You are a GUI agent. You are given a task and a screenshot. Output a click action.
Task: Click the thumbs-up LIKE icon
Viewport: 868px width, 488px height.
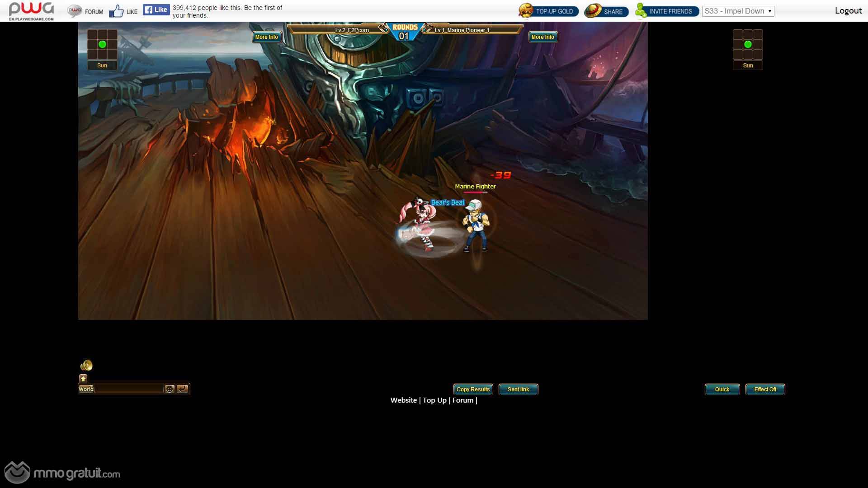116,11
